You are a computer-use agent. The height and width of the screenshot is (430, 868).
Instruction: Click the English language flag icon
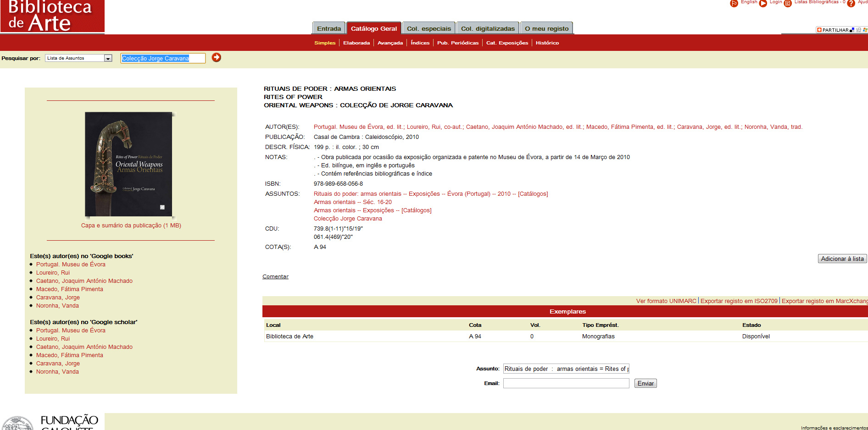[x=734, y=3]
